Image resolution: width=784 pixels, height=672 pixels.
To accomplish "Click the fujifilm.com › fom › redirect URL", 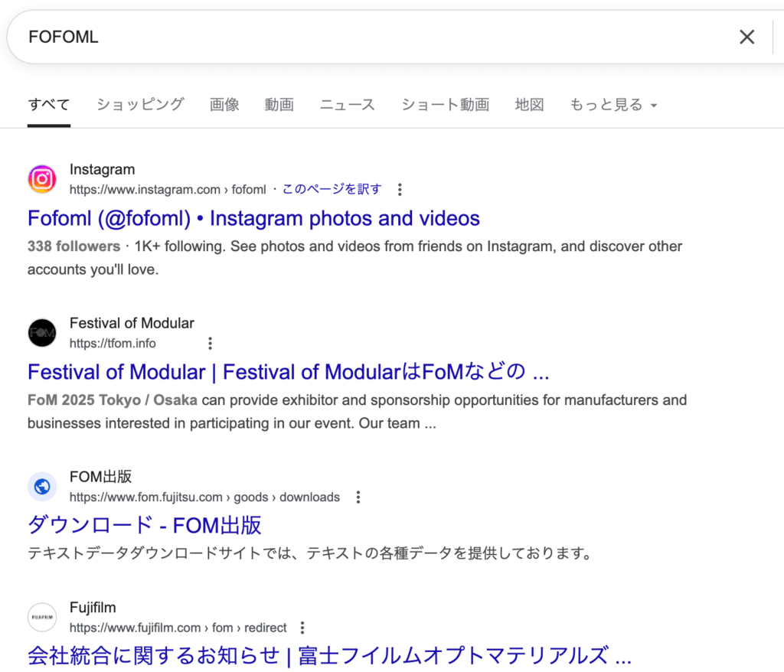I will click(178, 628).
